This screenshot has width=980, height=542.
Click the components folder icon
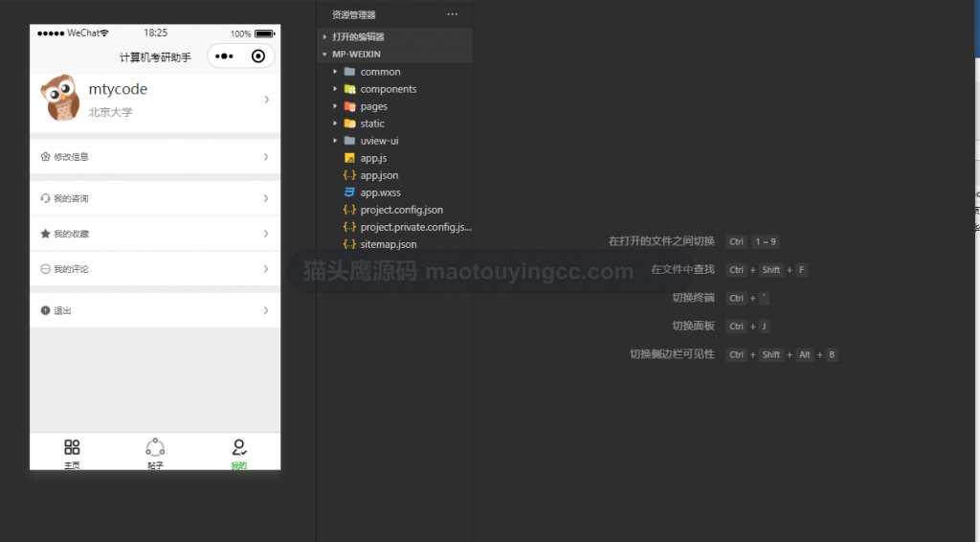click(350, 89)
